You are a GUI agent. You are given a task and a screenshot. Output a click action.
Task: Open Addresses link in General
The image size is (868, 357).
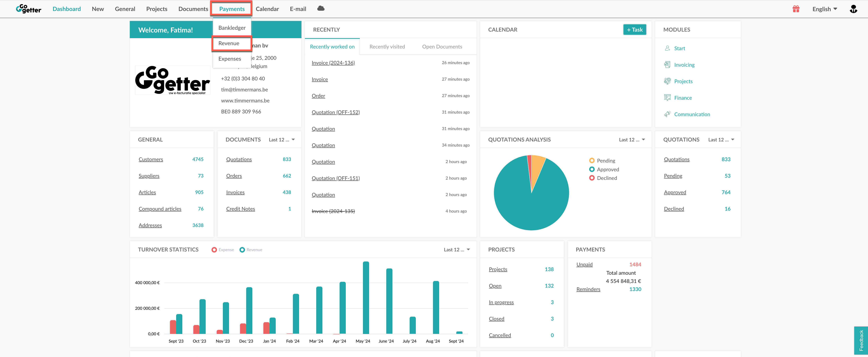pyautogui.click(x=150, y=225)
